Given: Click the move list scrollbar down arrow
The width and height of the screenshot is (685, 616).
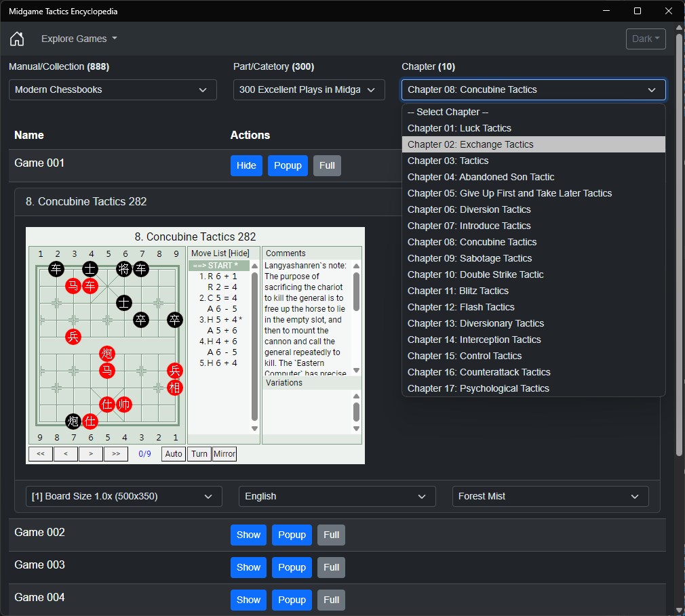Looking at the screenshot, I should [x=255, y=429].
